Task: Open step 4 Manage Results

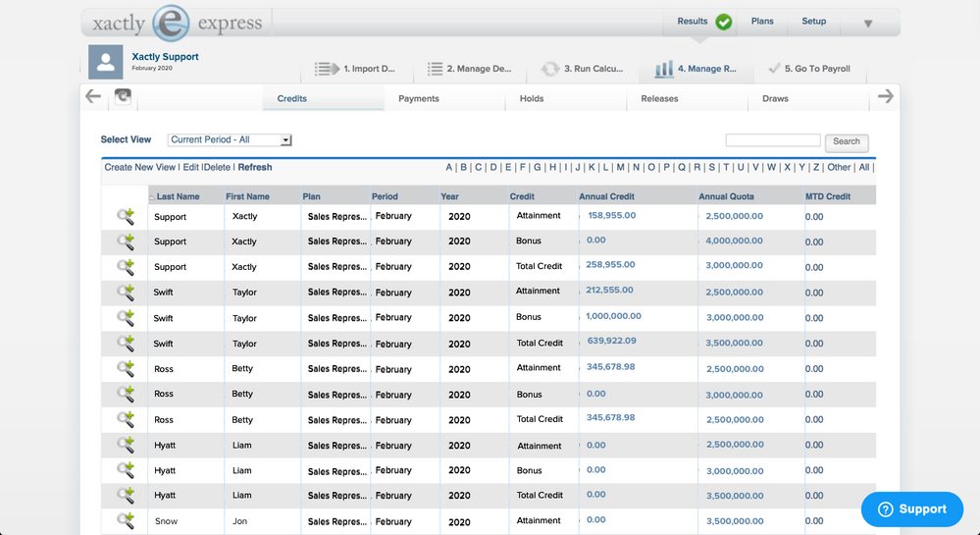Action: 696,69
